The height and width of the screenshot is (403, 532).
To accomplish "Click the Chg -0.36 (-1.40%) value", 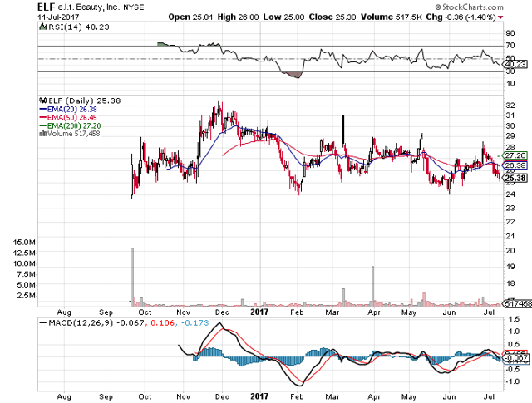I will tap(461, 17).
